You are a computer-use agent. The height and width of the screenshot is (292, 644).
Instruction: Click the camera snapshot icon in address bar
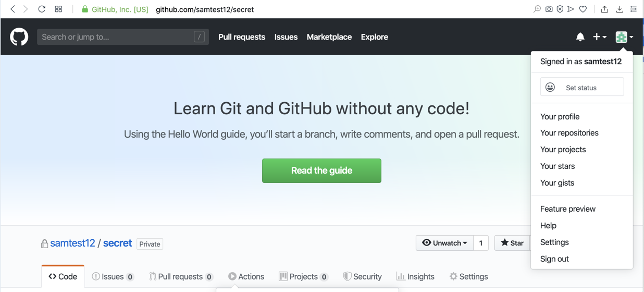[549, 9]
